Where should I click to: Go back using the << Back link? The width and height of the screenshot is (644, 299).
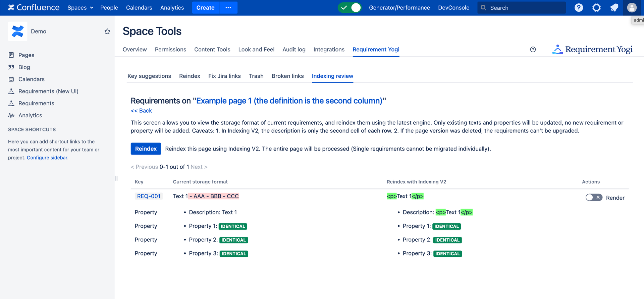point(141,111)
